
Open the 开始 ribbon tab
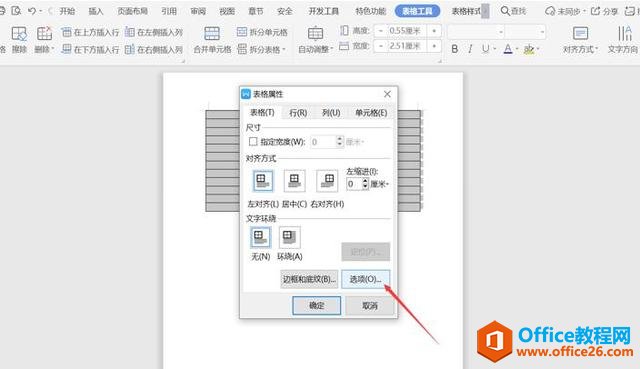click(x=67, y=11)
